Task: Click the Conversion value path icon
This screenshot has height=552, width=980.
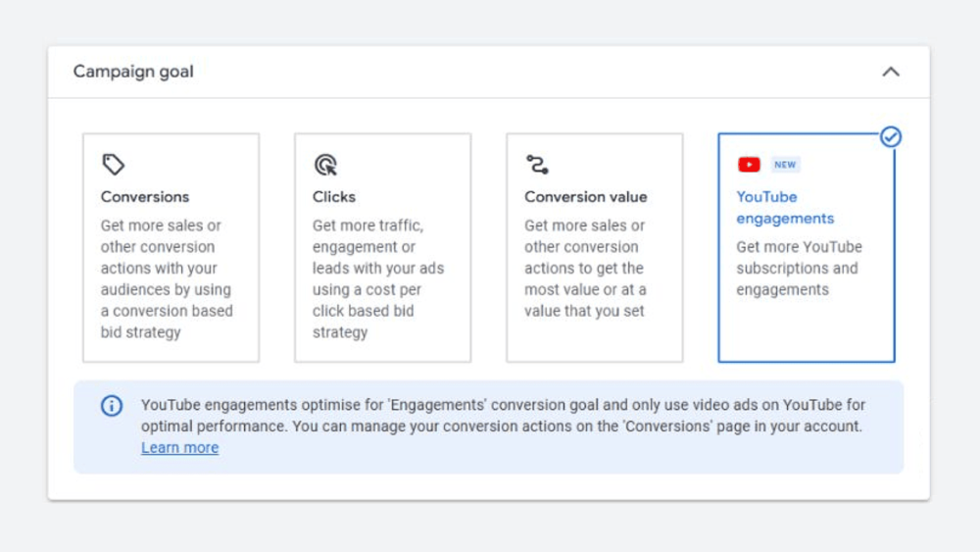Action: tap(537, 165)
